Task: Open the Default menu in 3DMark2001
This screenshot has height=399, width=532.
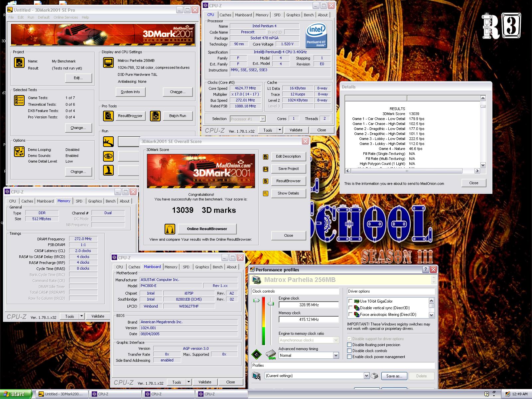Action: point(44,17)
